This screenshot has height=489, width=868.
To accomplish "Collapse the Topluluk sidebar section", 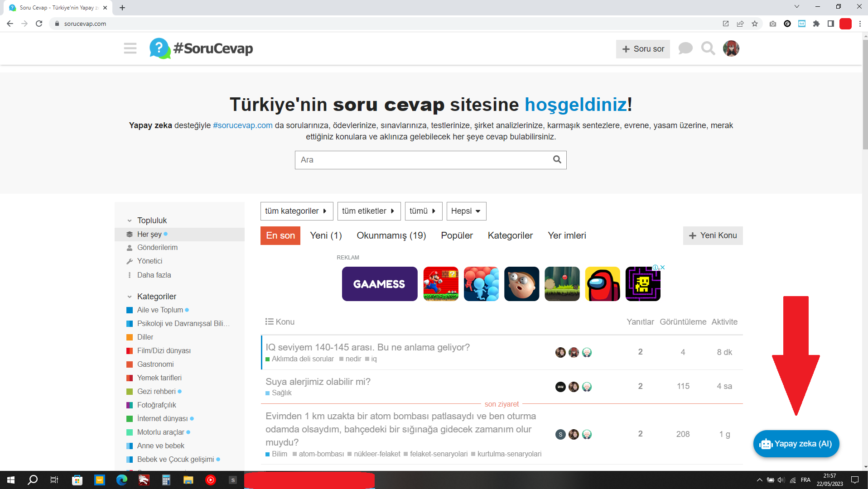I will coord(130,221).
